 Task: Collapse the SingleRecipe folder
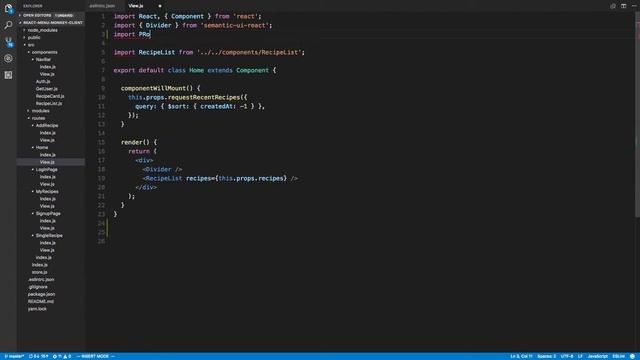[x=49, y=236]
